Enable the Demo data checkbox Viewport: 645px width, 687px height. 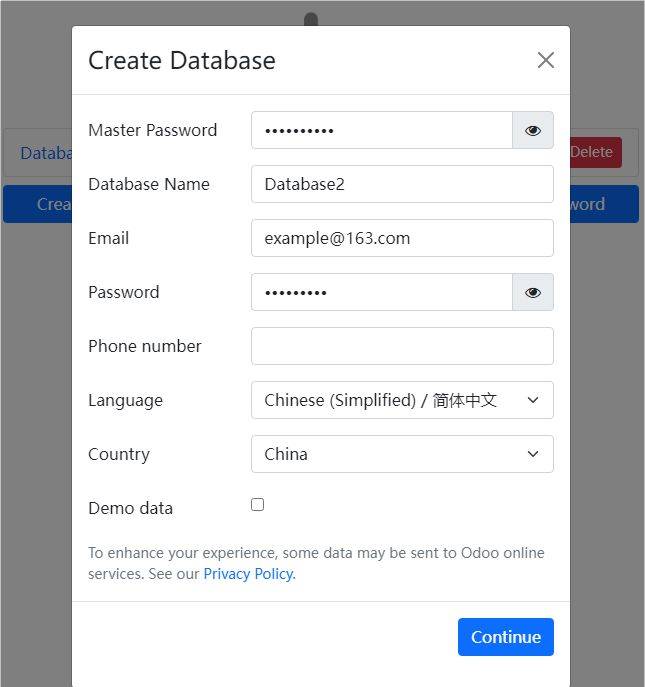[x=257, y=505]
